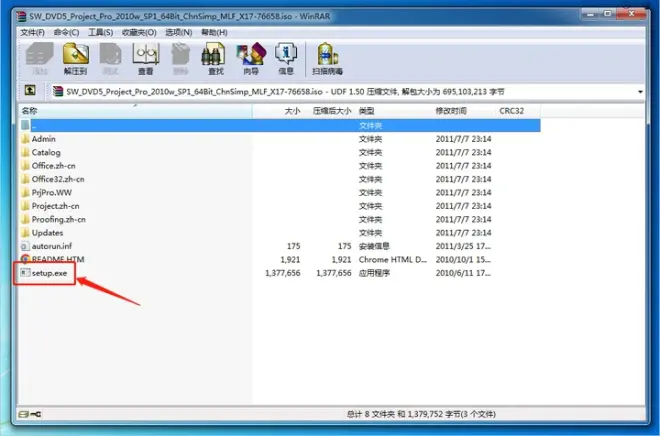
Task: Click the key icon in status bar
Action: [x=36, y=414]
